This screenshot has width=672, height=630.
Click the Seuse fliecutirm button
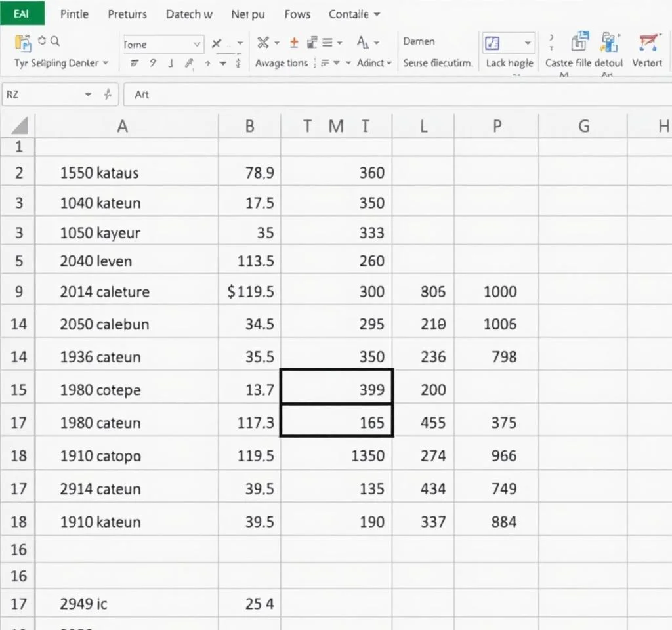pos(437,63)
